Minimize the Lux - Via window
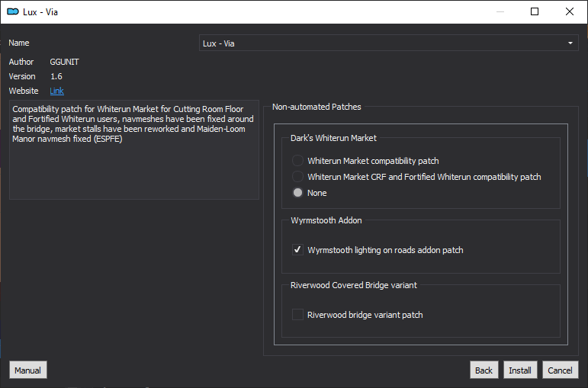 (x=500, y=11)
